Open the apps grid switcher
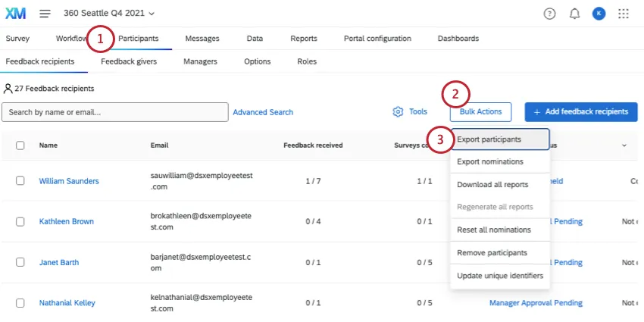The width and height of the screenshot is (644, 322). [624, 14]
